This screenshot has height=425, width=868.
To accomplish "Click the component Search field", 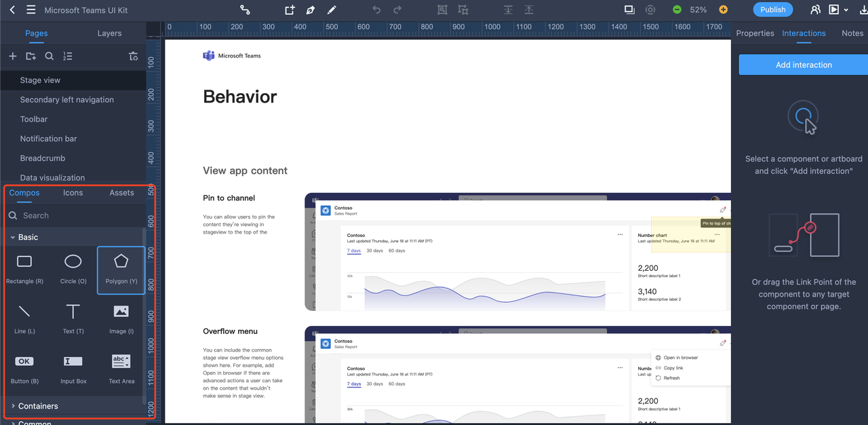I will coord(75,215).
